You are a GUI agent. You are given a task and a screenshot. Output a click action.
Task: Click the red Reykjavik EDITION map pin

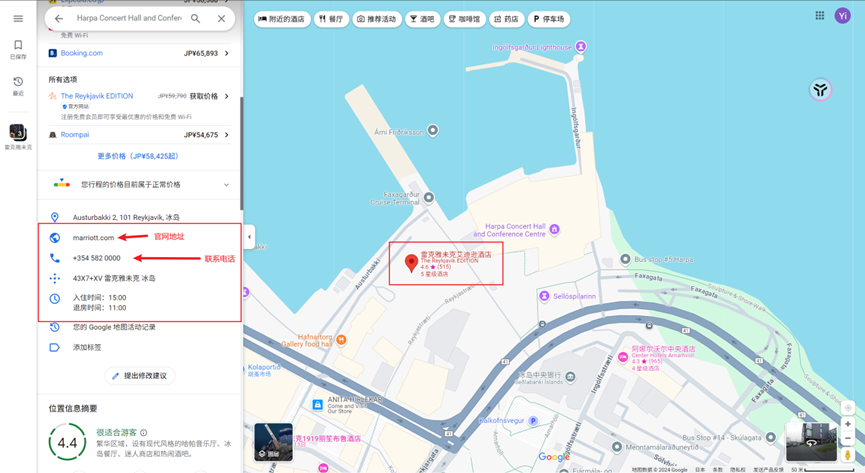411,263
